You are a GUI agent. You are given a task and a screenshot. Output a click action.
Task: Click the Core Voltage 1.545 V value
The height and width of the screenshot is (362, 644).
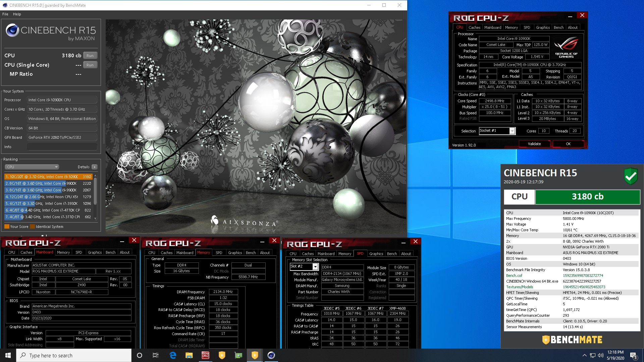pyautogui.click(x=537, y=57)
